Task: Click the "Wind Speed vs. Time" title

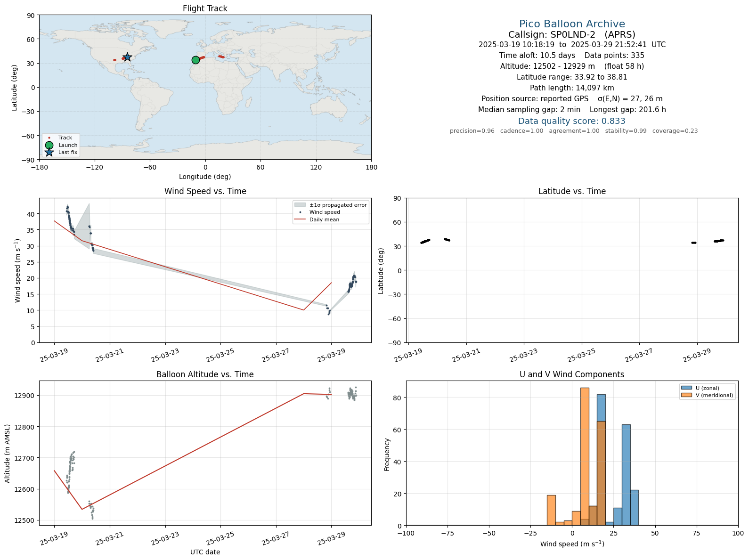Action: click(205, 191)
